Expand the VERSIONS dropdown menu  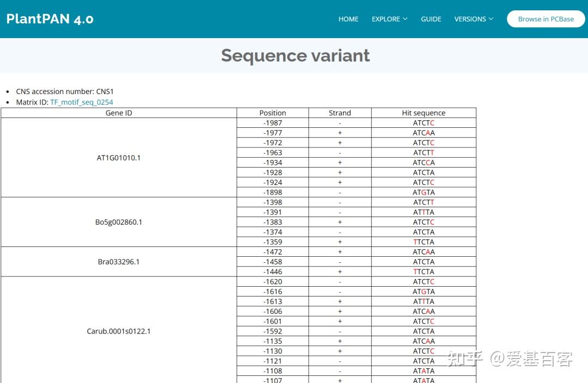tap(474, 19)
